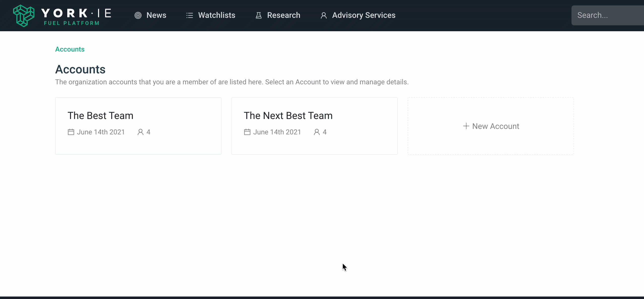Click member count 4 on The Next Best Team card
The image size is (644, 299).
click(325, 132)
